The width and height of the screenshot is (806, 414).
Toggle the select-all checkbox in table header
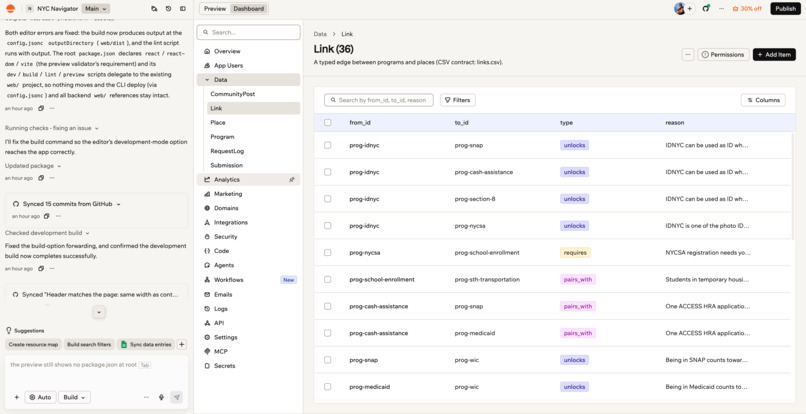click(x=327, y=122)
